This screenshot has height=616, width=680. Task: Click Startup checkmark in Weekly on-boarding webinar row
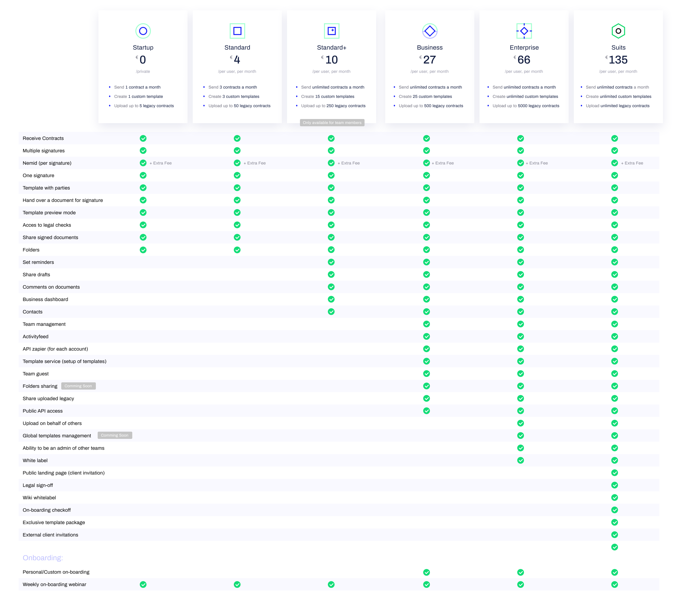[x=143, y=585]
